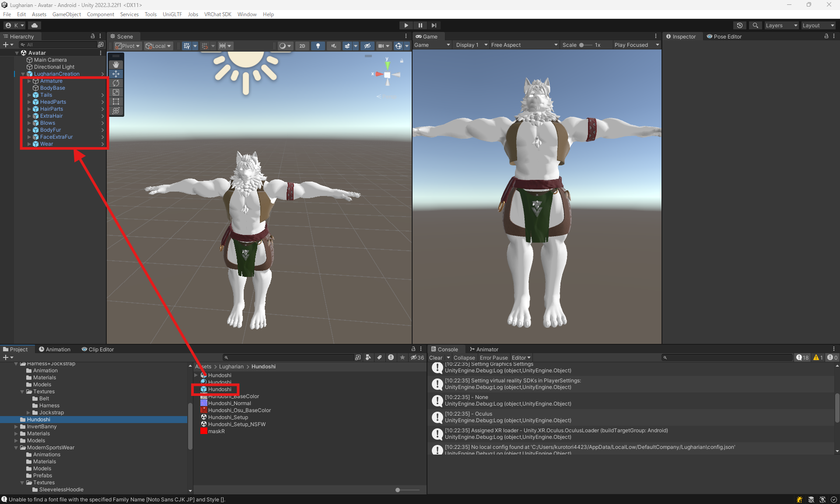
Task: Open the Hierarchy scene search picker icon
Action: coord(101,45)
